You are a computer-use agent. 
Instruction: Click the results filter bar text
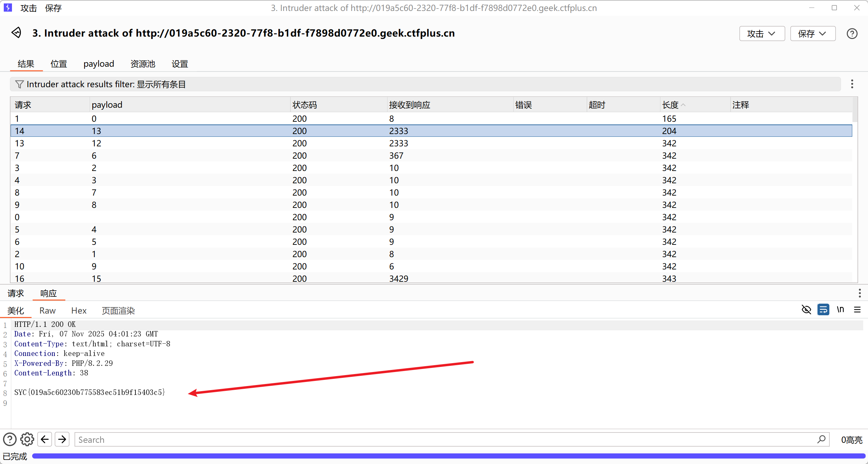[106, 84]
